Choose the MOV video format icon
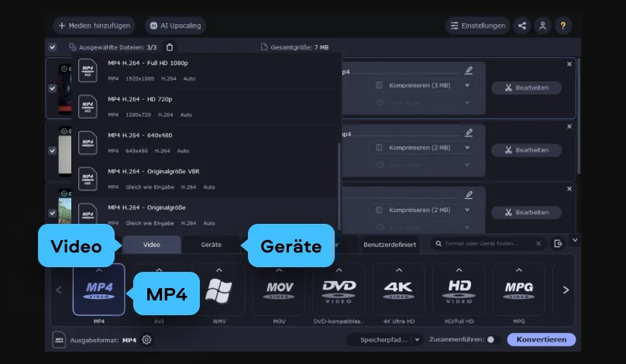 point(279,290)
